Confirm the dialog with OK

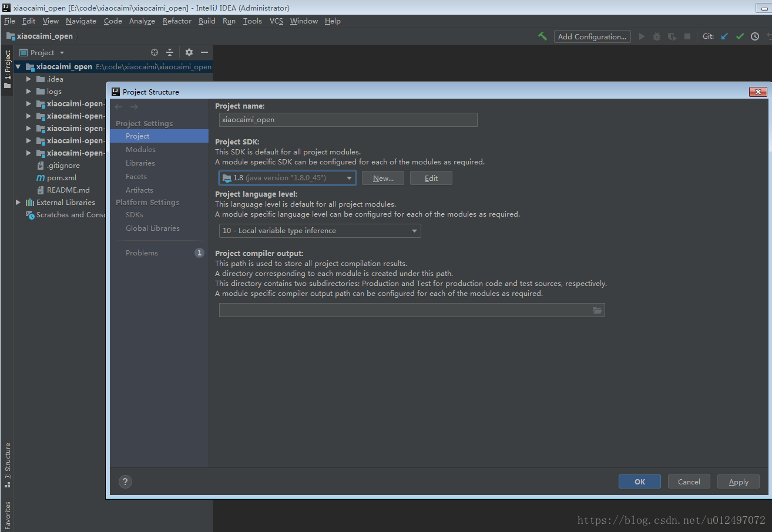[640, 482]
